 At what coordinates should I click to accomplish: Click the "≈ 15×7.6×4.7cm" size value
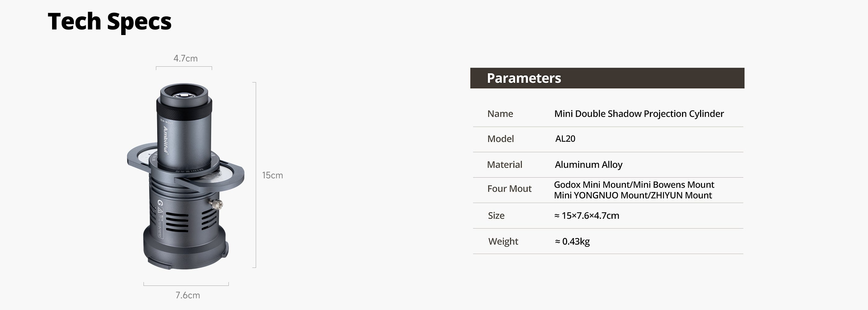tap(587, 216)
